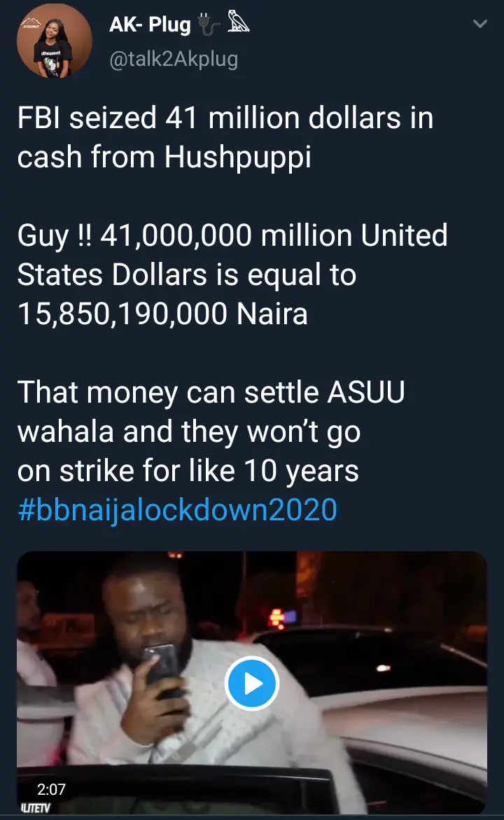
Task: Click the 2:07 video duration label
Action: point(50,789)
